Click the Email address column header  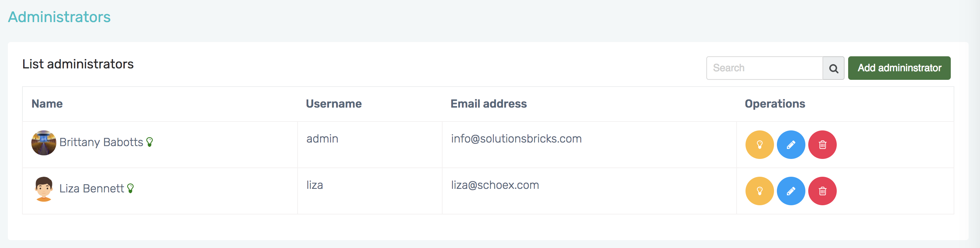489,104
